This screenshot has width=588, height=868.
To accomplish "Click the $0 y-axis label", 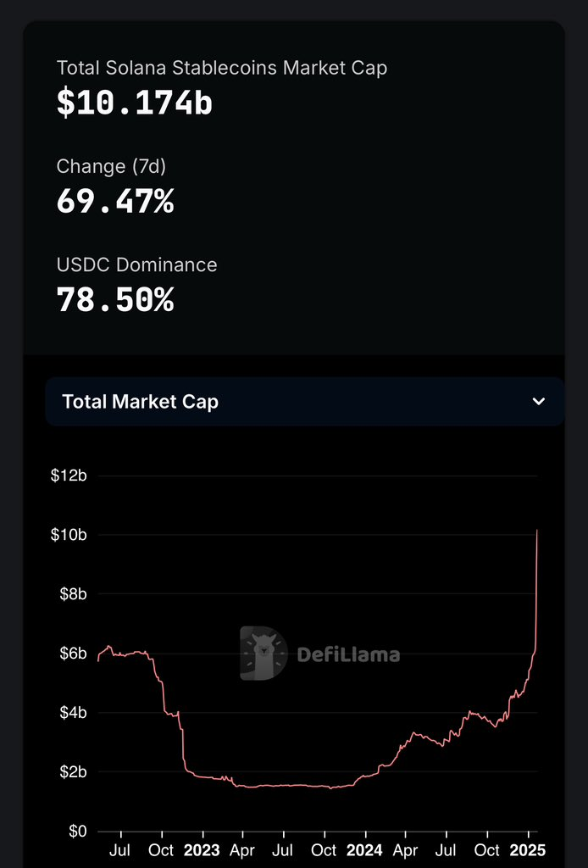I will pos(77,832).
